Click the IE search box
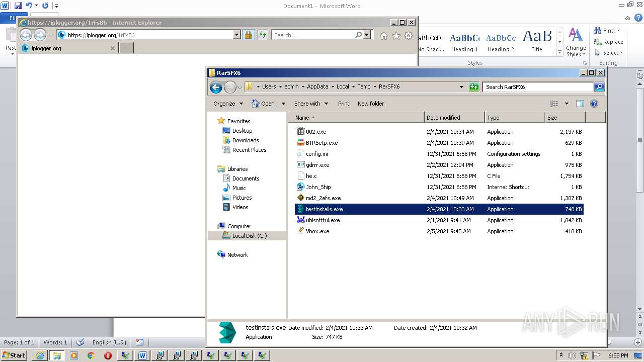644x362 pixels. coord(313,35)
